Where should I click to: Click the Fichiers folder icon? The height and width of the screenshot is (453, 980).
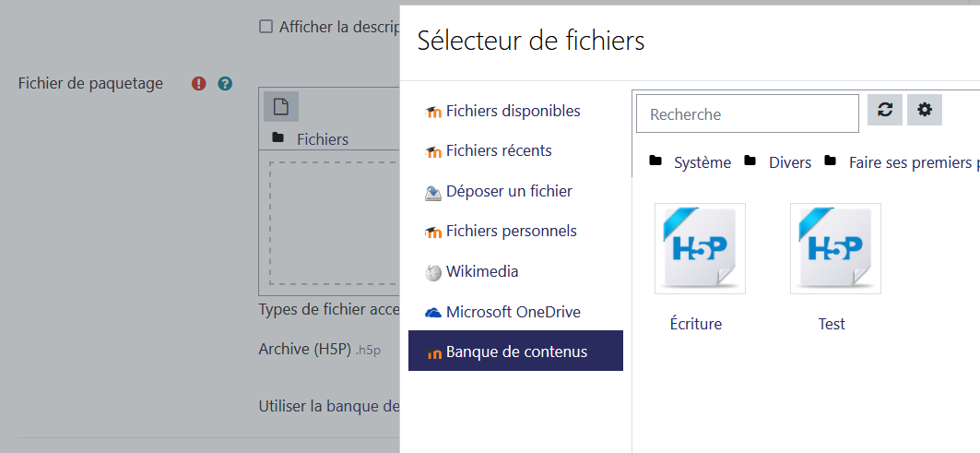pyautogui.click(x=278, y=137)
